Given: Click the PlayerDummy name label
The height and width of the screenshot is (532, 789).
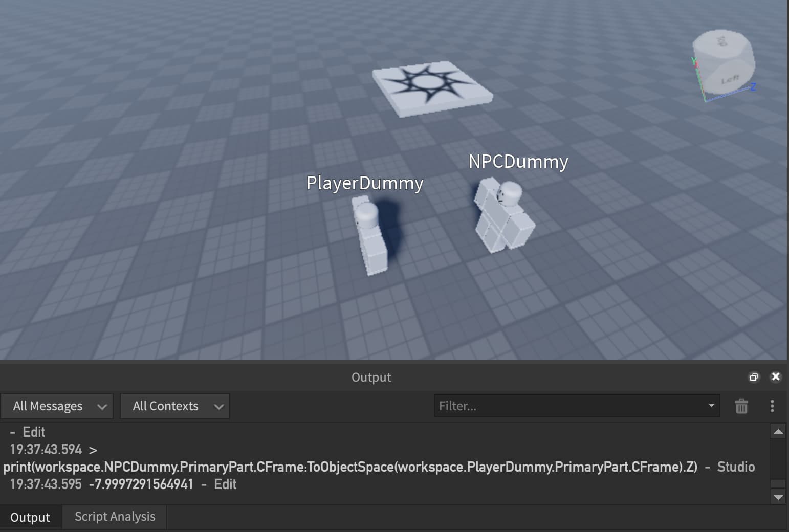Looking at the screenshot, I should [x=365, y=183].
